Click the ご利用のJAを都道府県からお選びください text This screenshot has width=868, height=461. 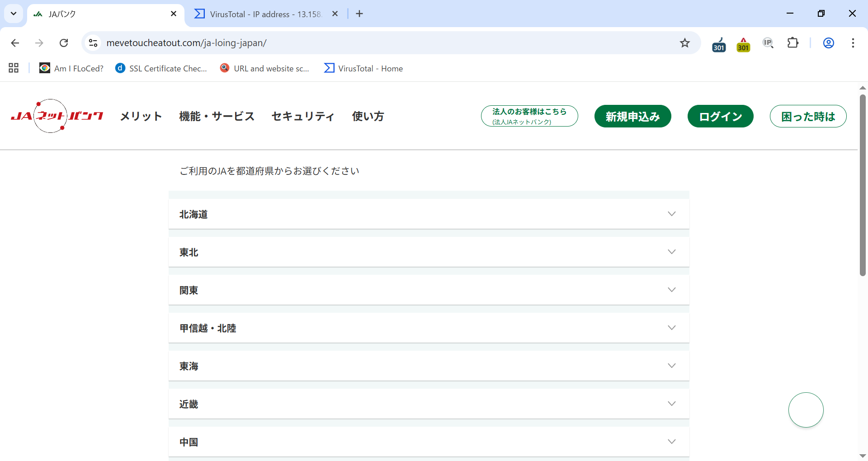(x=269, y=171)
